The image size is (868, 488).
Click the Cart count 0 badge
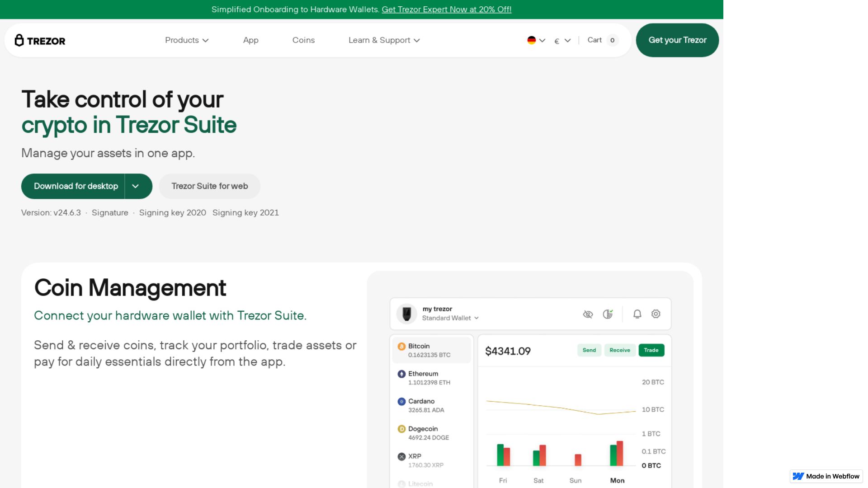[612, 40]
